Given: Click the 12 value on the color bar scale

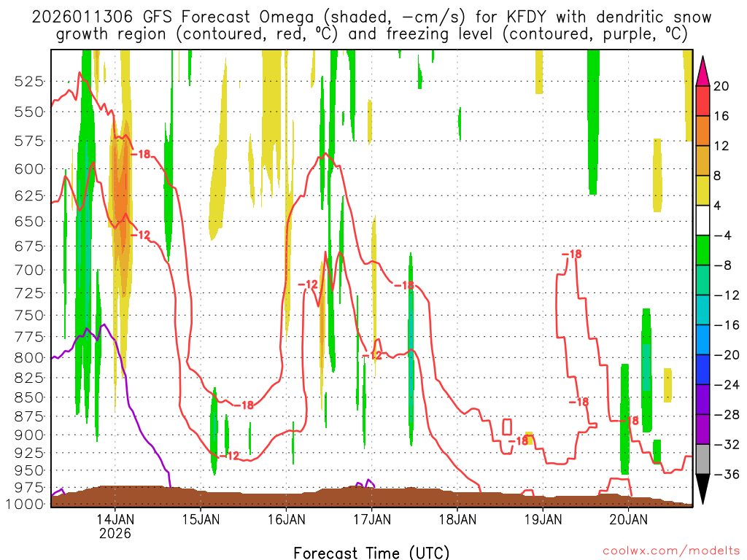Looking at the screenshot, I should tap(721, 146).
